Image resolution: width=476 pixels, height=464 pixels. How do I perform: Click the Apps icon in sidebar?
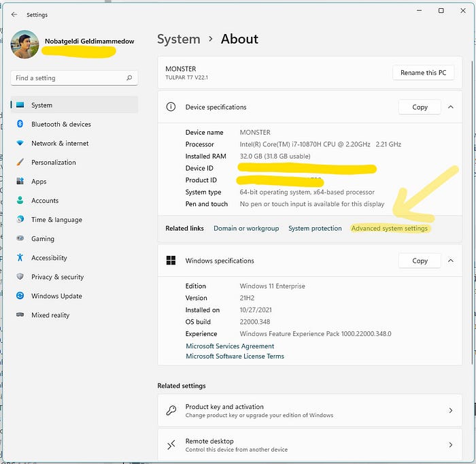click(20, 181)
